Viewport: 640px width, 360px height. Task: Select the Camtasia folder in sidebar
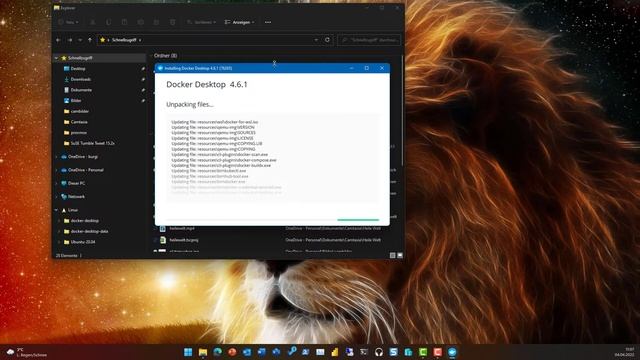tap(76, 122)
